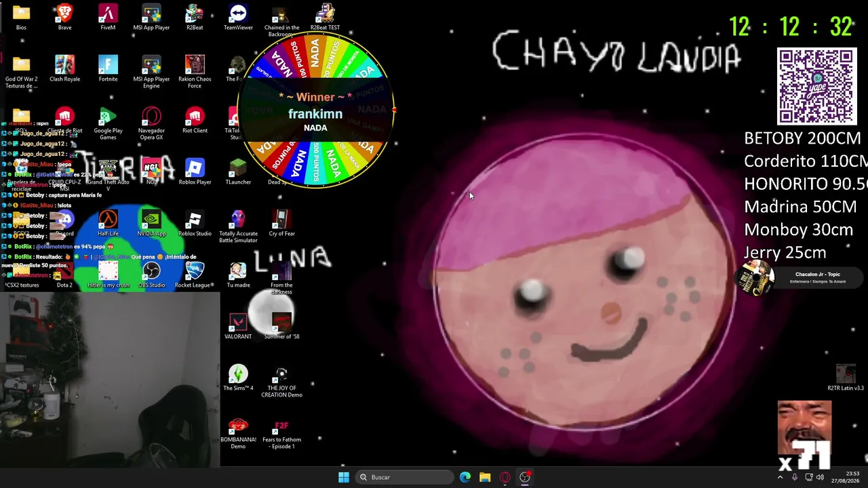Select the Discord desktop shortcut
868x488 pixels.
click(x=64, y=224)
